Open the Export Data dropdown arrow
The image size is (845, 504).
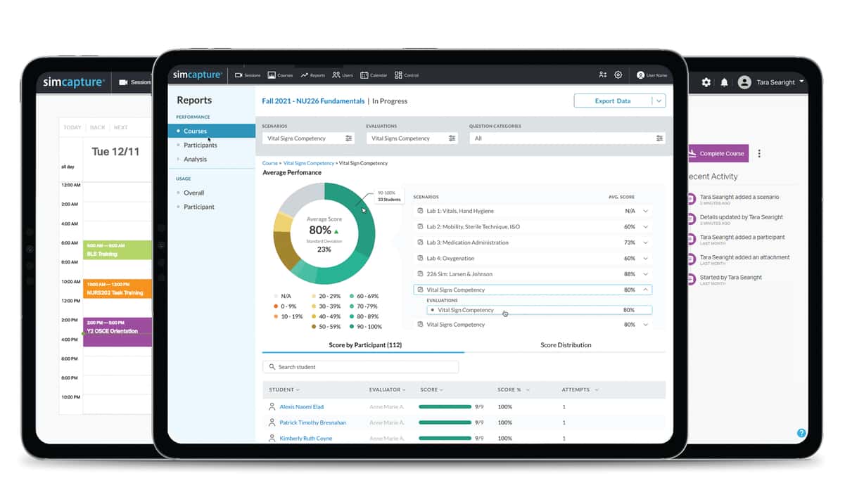pyautogui.click(x=659, y=101)
